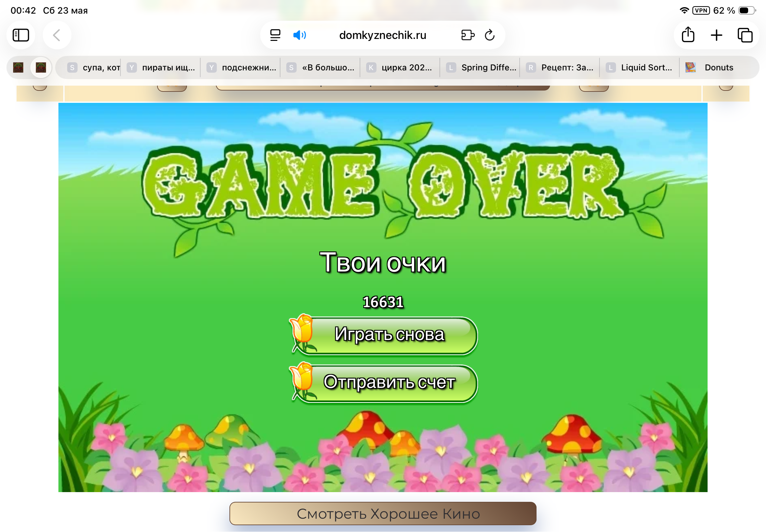The width and height of the screenshot is (766, 532).
Task: Click «Смотреть Хорошее Кино» banner
Action: 383,514
